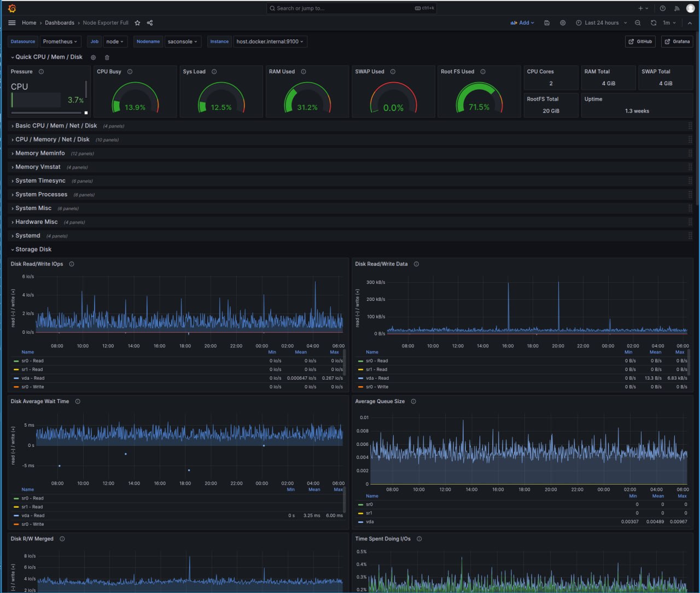Viewport: 700px width, 593px height.
Task: Share the dashboard via share icon
Action: (150, 23)
